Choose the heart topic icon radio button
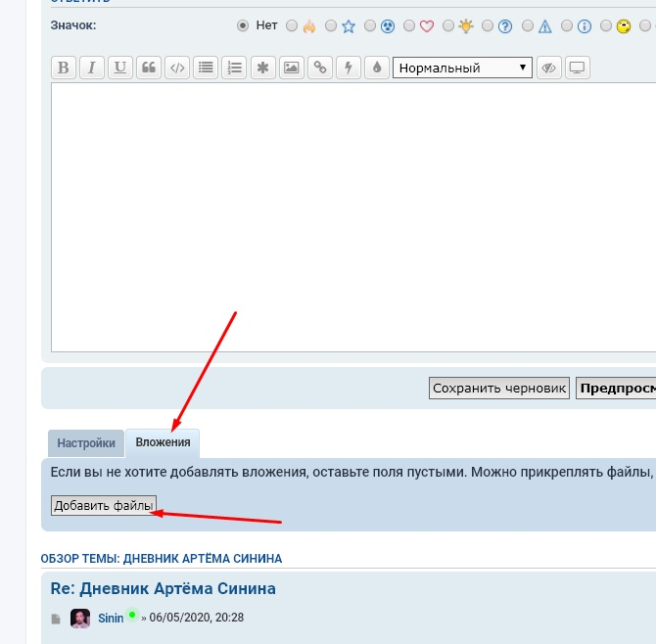 pyautogui.click(x=408, y=25)
